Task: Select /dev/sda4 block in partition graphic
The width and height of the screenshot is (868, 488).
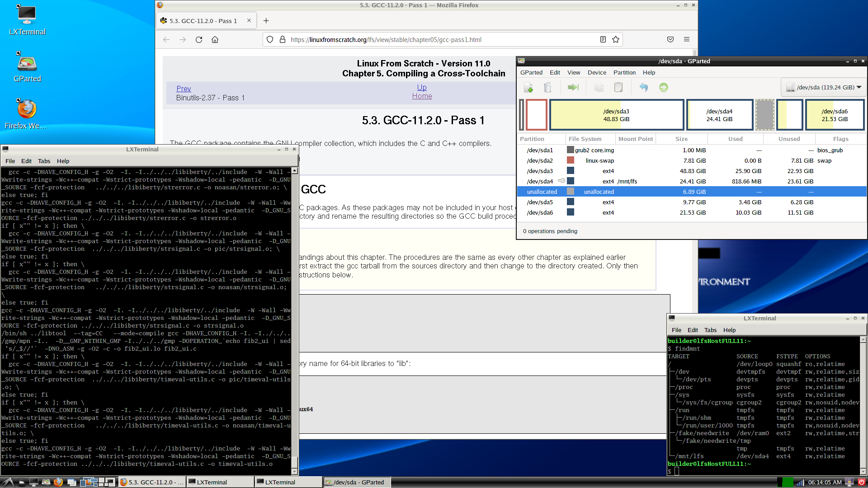Action: [719, 115]
